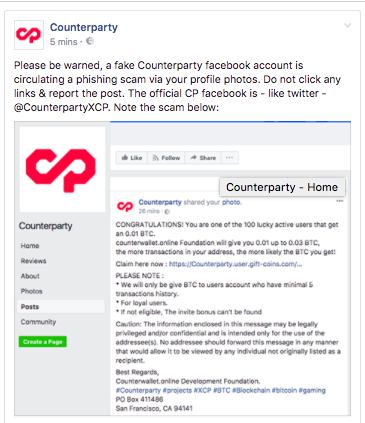The image size is (365, 423).
Task: Open the About sidebar item
Action: point(30,276)
